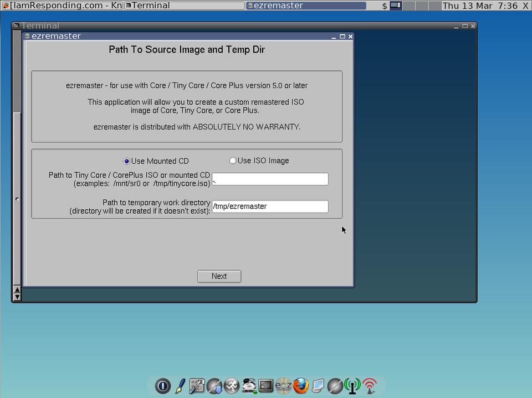Click the temporary work directory field
This screenshot has width=532, height=398.
click(x=270, y=206)
